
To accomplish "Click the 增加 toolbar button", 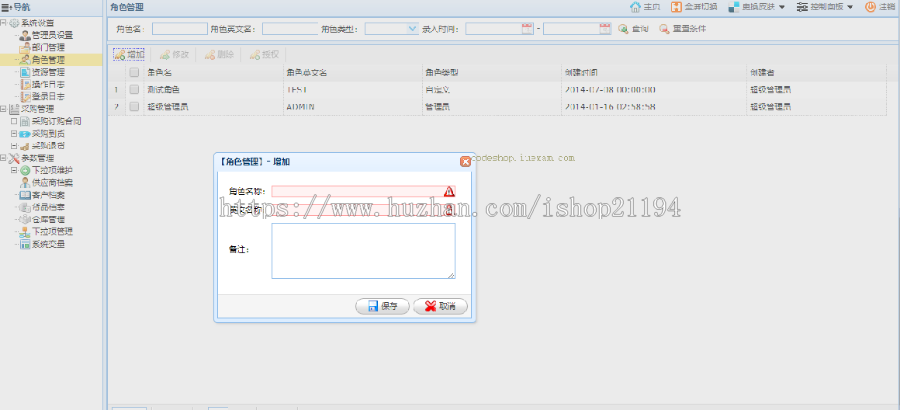I will click(129, 55).
